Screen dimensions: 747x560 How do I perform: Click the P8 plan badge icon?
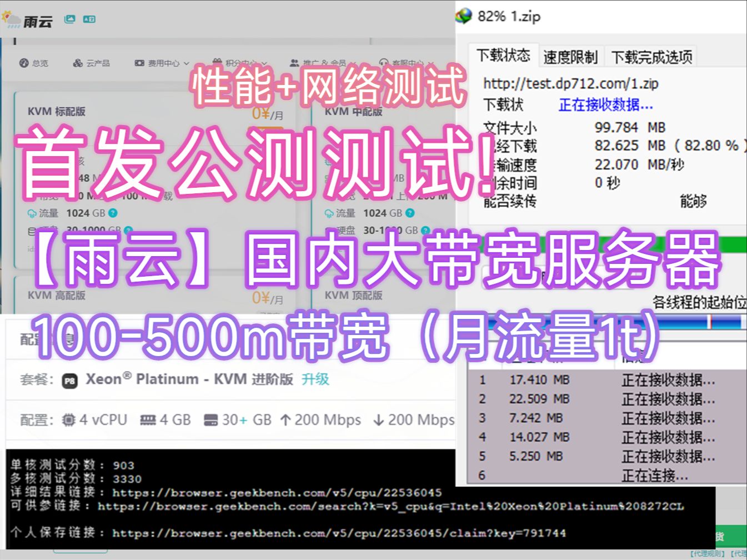[x=69, y=381]
